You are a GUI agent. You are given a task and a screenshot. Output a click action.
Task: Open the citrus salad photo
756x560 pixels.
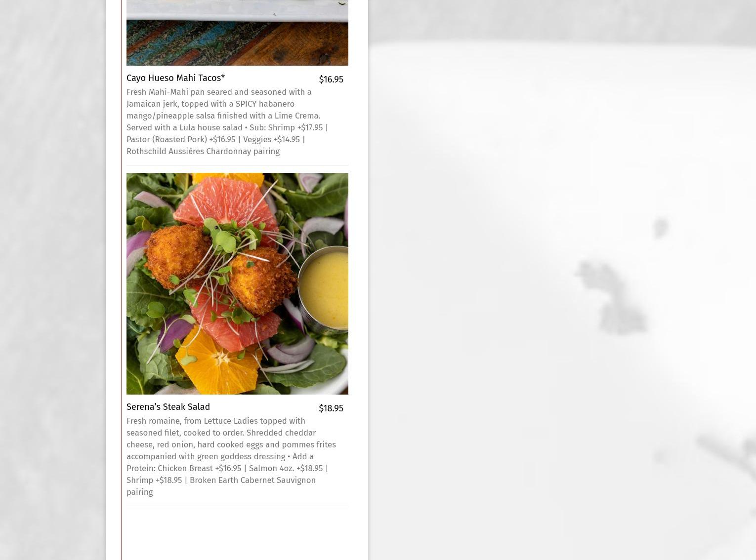[x=237, y=283]
